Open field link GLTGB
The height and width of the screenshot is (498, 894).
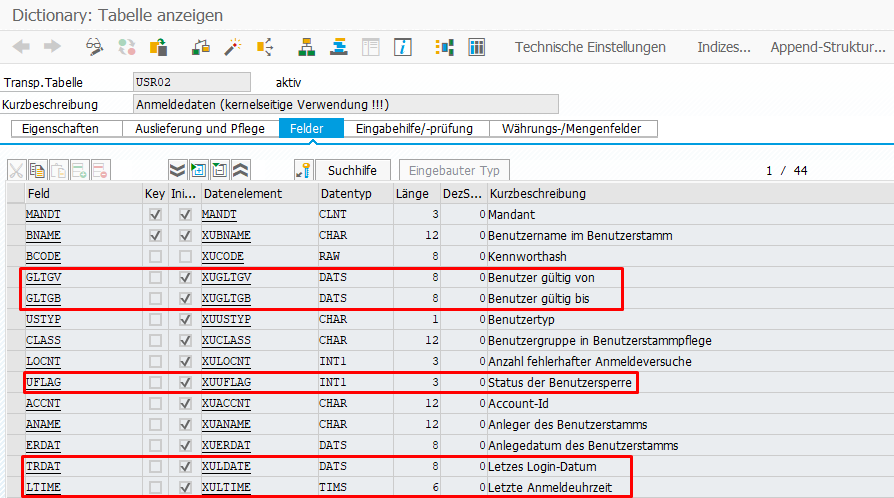coord(43,298)
